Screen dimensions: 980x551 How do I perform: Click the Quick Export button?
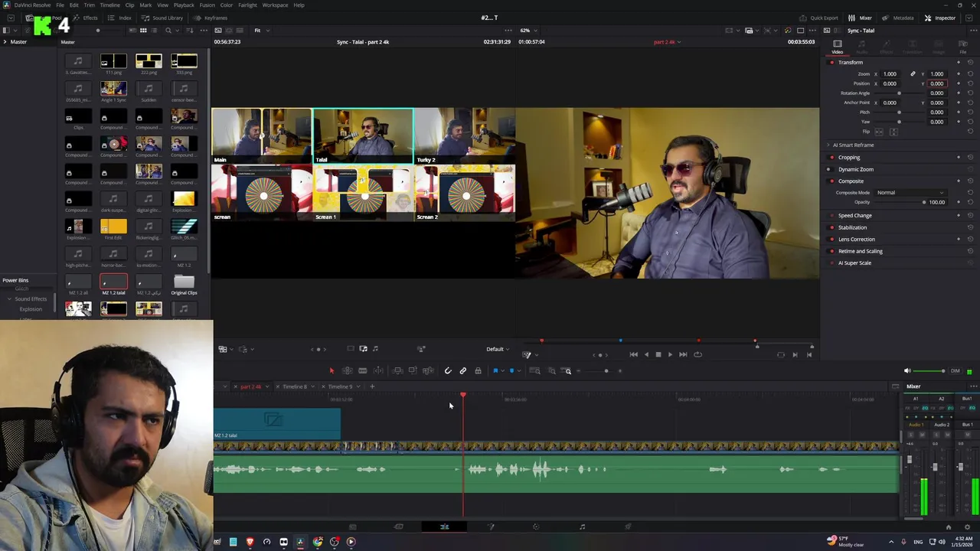(x=819, y=18)
